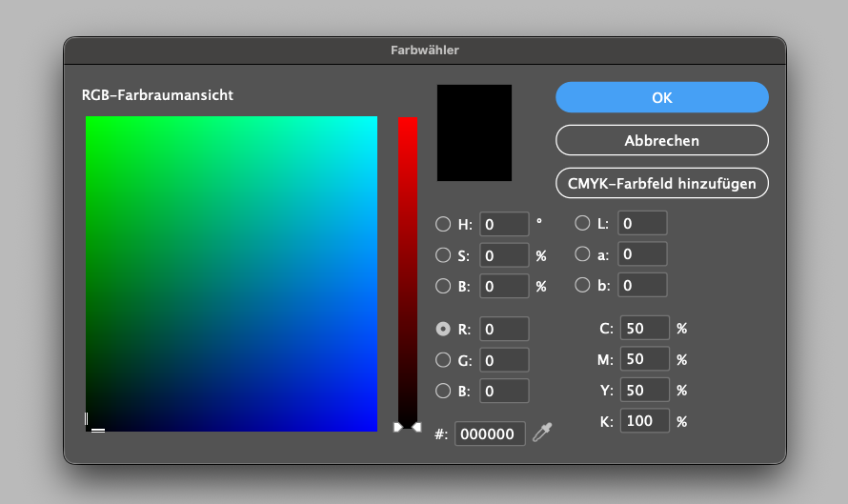Click the black color preview swatch
The height and width of the screenshot is (504, 848).
[x=474, y=132]
